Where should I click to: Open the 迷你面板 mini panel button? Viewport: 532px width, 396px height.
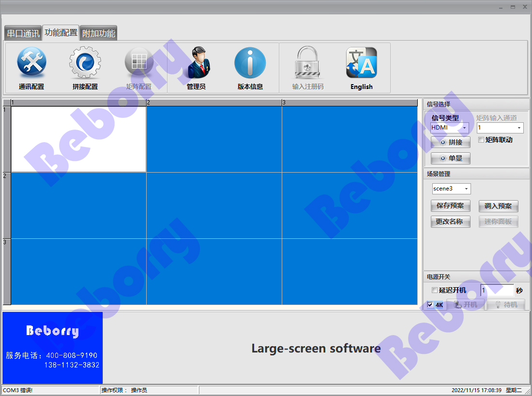pos(498,221)
